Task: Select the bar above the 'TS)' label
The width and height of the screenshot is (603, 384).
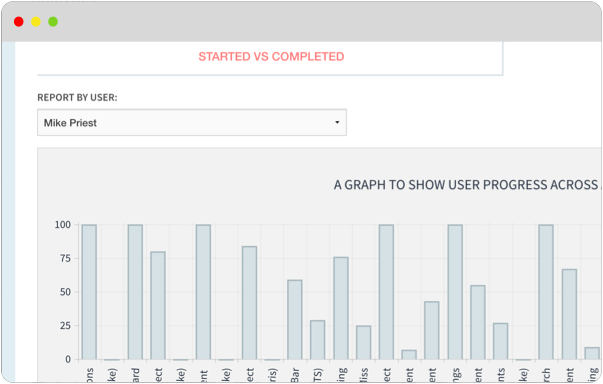Action: (318, 340)
